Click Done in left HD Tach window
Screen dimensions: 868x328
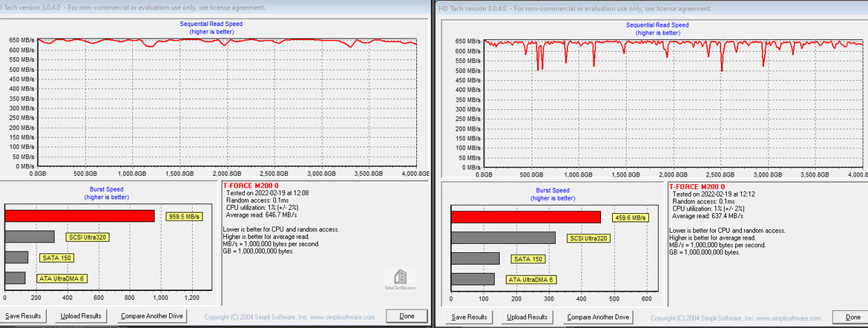click(x=407, y=316)
